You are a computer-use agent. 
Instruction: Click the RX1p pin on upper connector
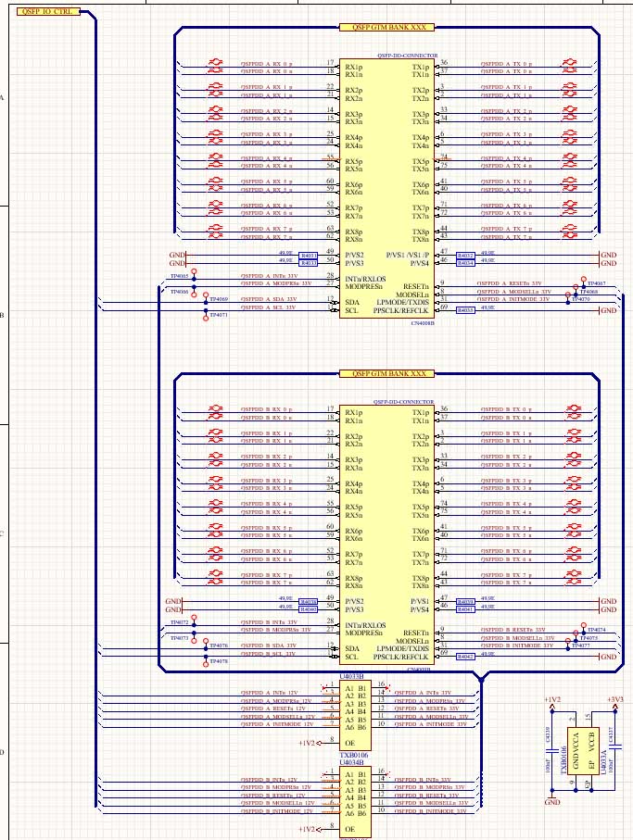point(354,67)
